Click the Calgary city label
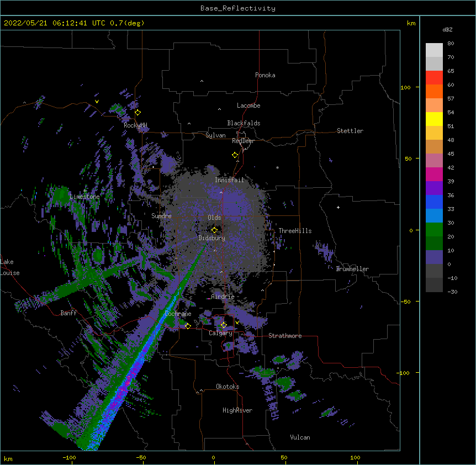This screenshot has width=476, height=465. 221,333
